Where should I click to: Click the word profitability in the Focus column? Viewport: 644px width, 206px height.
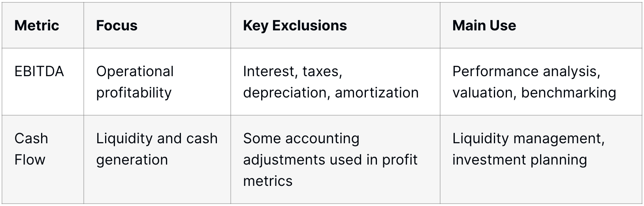[x=134, y=93]
